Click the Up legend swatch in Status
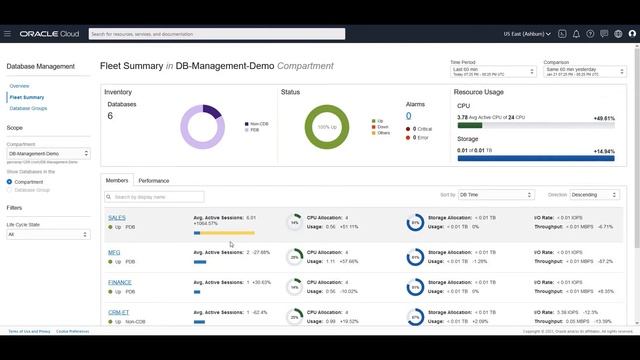 tap(373, 121)
